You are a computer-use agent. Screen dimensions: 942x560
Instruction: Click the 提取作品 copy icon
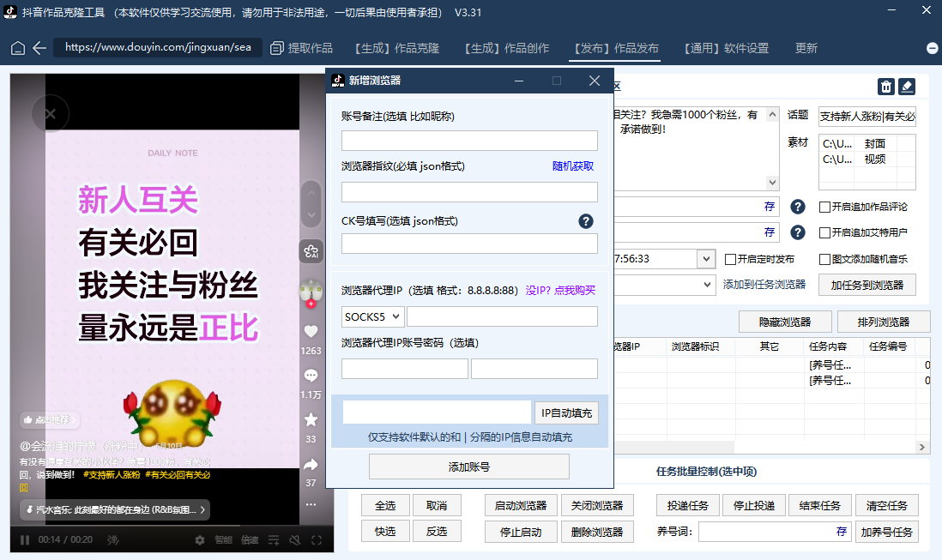point(276,48)
